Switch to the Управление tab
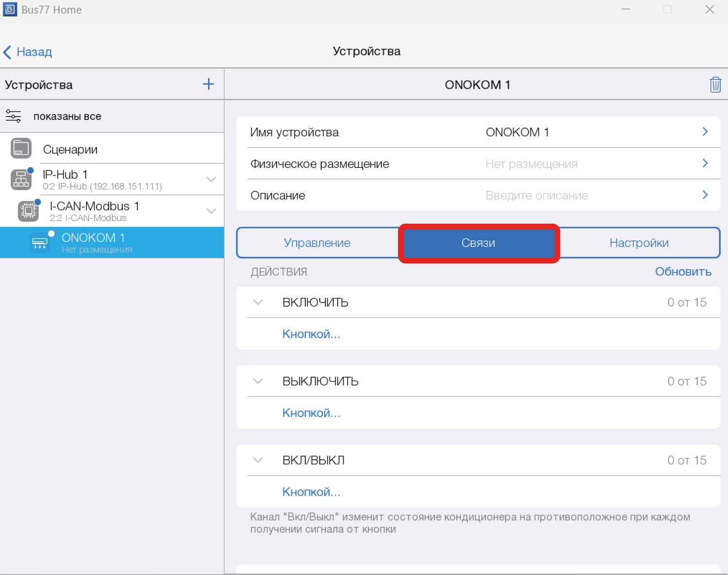Image resolution: width=728 pixels, height=575 pixels. click(317, 243)
